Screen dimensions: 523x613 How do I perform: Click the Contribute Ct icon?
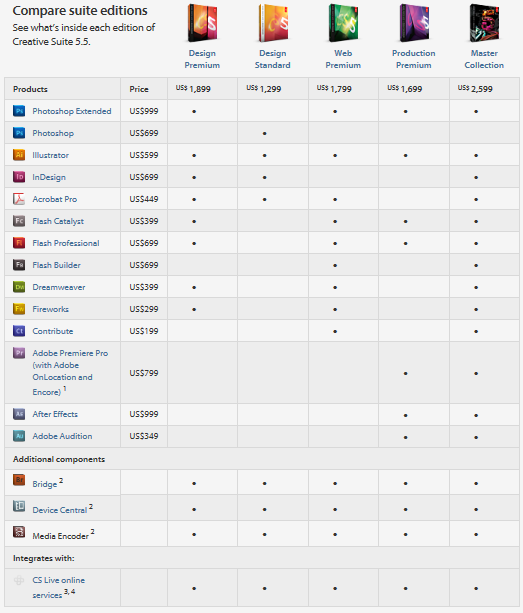coord(19,331)
